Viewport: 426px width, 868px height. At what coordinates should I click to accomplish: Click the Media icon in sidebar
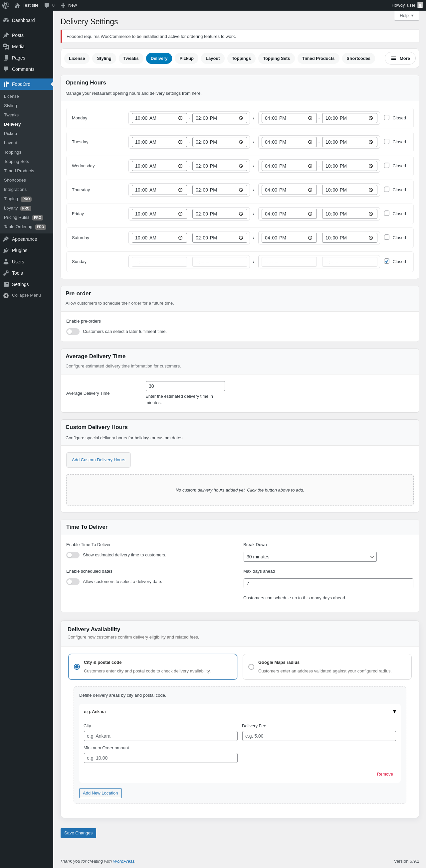[6, 47]
